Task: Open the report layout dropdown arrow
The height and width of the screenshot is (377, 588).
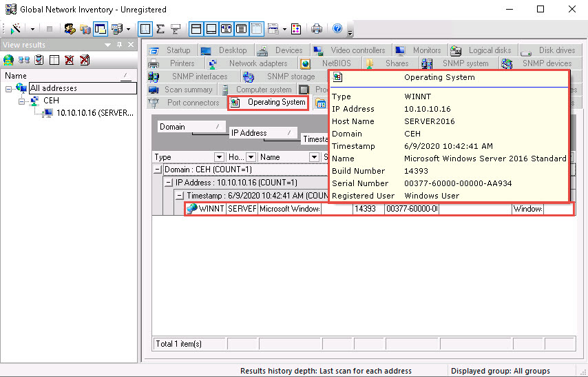Action: pos(284,29)
